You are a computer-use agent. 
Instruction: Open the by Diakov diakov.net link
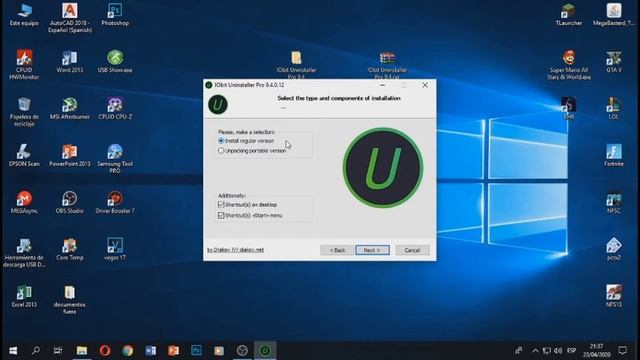(x=236, y=250)
